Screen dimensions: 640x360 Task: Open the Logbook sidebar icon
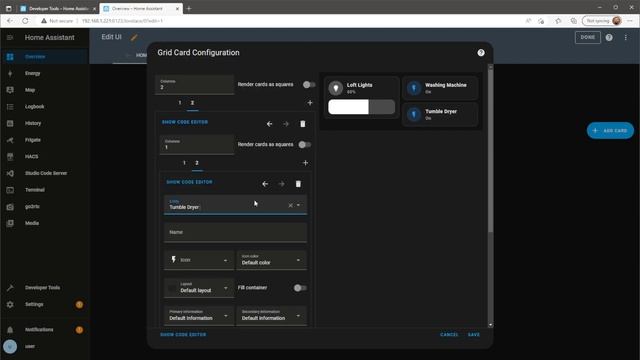click(x=10, y=107)
